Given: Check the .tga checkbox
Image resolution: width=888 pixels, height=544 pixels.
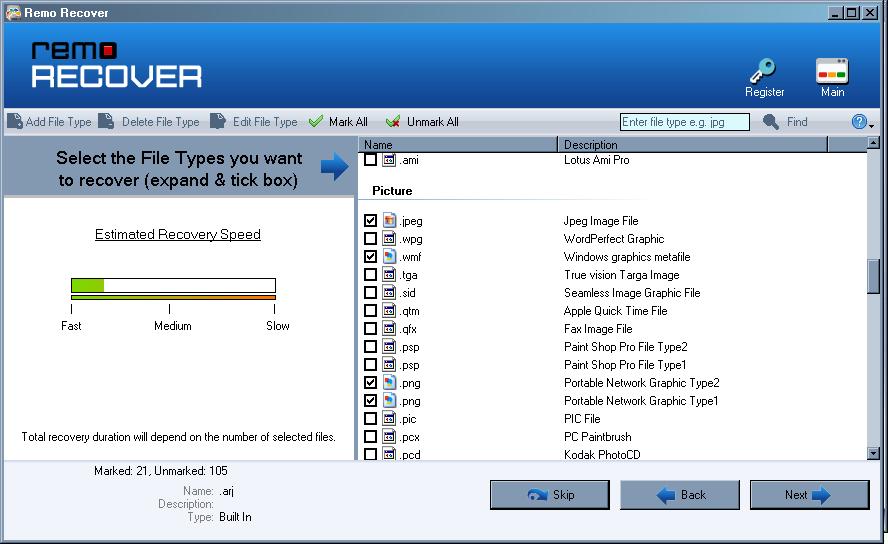Looking at the screenshot, I should pyautogui.click(x=370, y=275).
